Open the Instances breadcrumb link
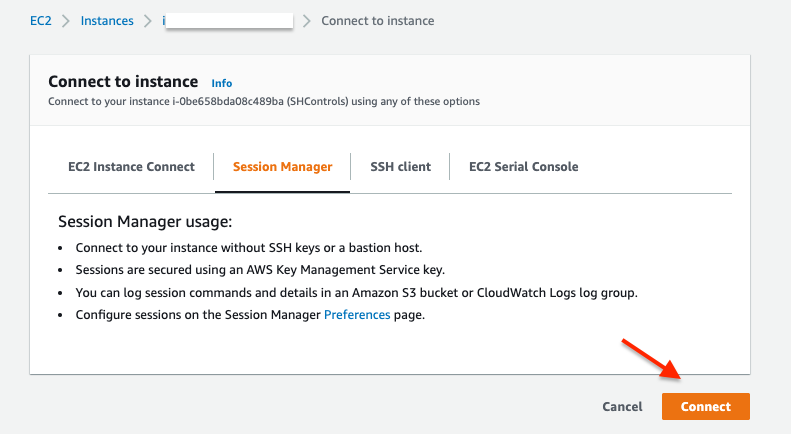This screenshot has width=791, height=434. click(x=107, y=21)
